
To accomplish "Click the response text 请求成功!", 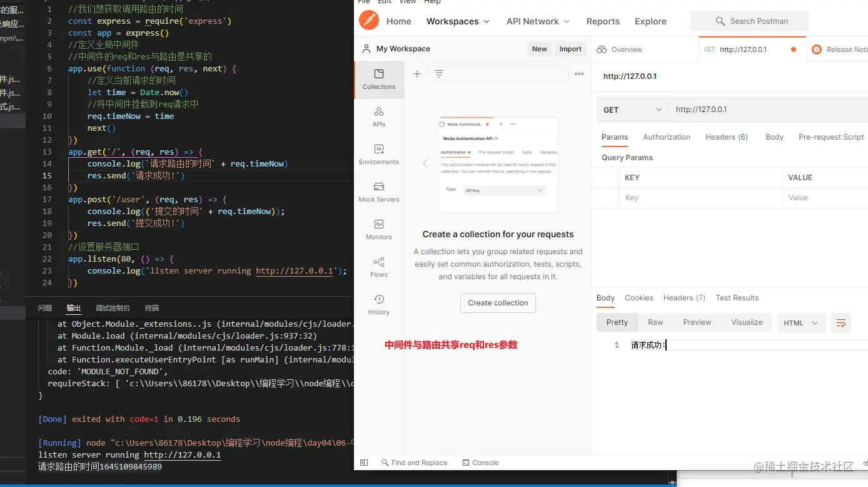I will [648, 345].
